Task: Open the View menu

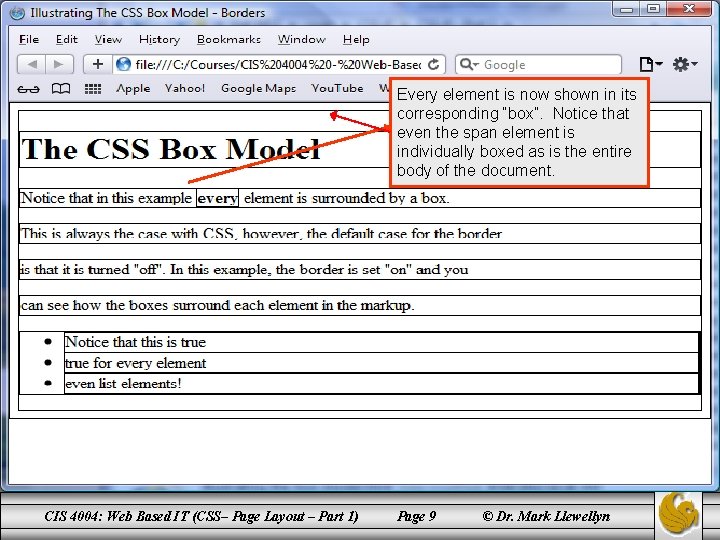Action: point(108,39)
